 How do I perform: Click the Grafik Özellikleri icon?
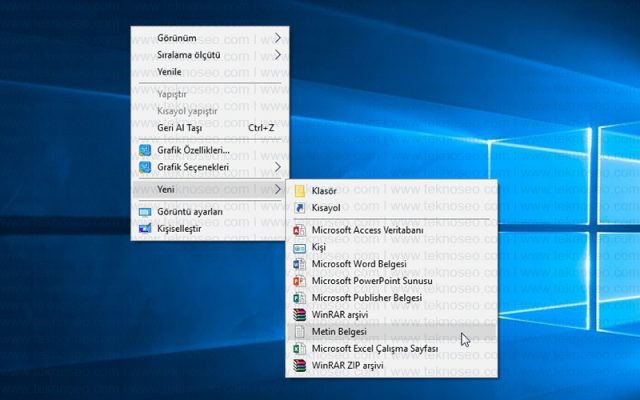click(x=145, y=150)
